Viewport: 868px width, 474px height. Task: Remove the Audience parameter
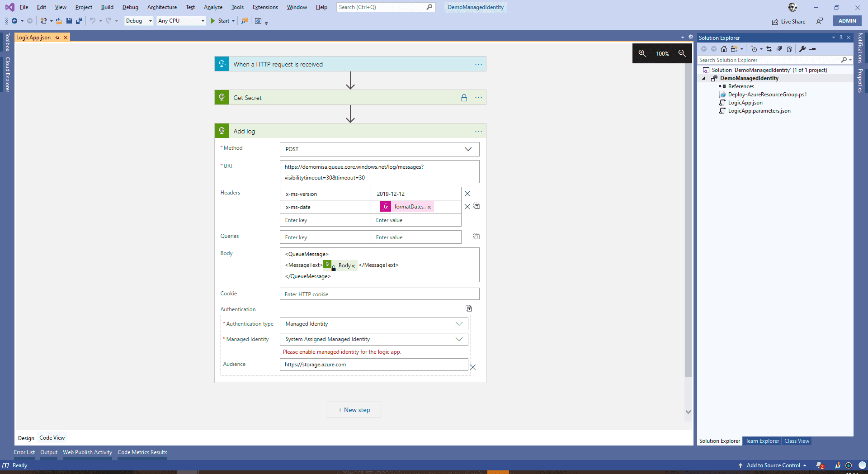click(x=473, y=367)
